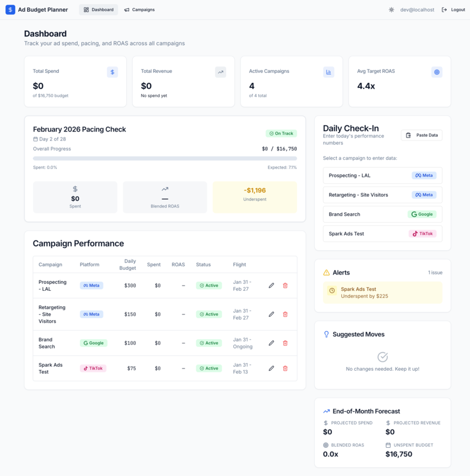Toggle the light/dark theme sun icon
Screen dimensions: 470x476
[392, 10]
